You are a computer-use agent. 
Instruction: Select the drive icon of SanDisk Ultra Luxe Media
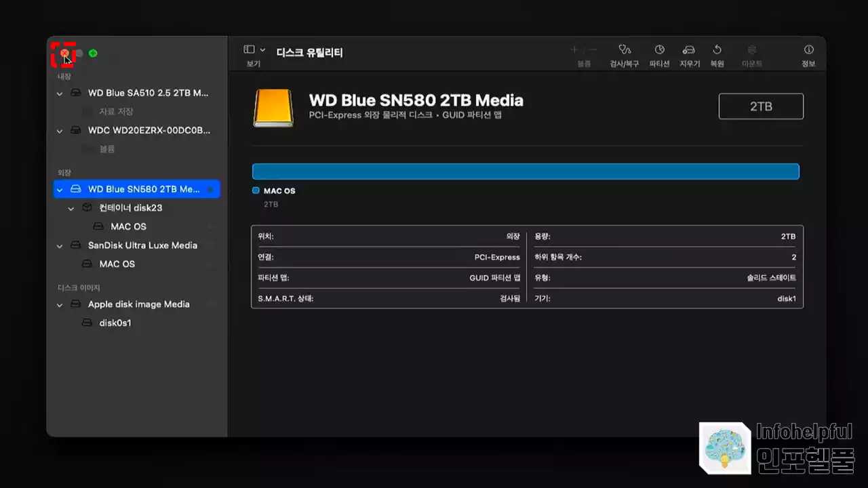(77, 245)
